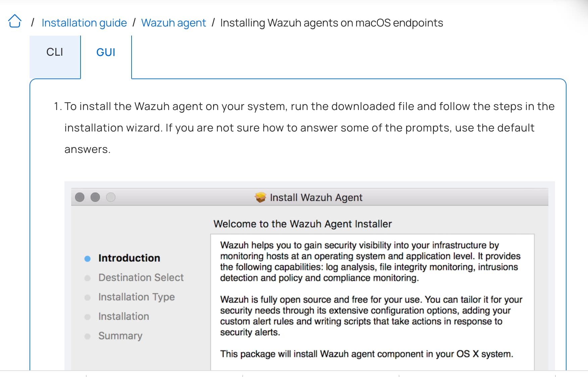The height and width of the screenshot is (377, 588).
Task: Click the home icon in breadcrumb
Action: pos(15,22)
